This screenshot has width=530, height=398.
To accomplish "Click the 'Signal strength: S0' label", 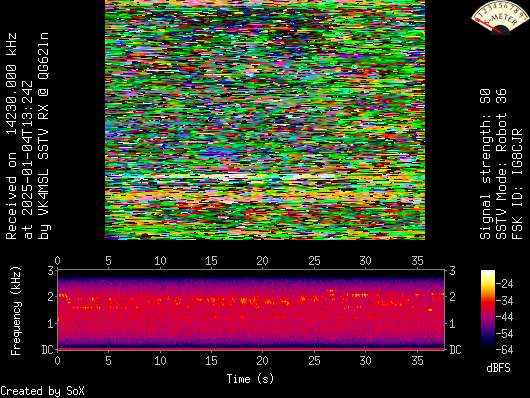I will (485, 164).
